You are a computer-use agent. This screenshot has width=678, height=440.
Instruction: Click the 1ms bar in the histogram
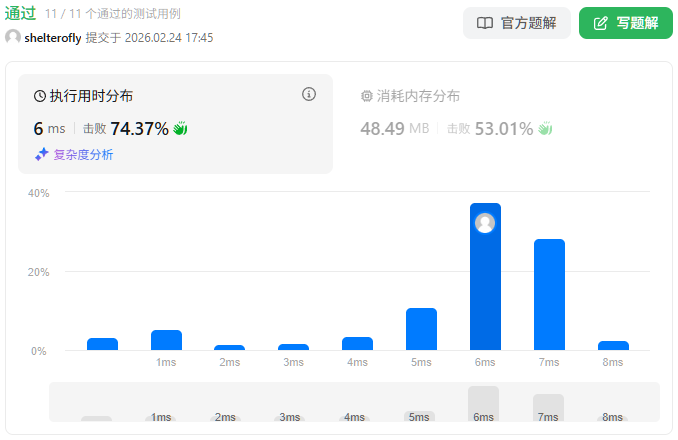point(166,340)
